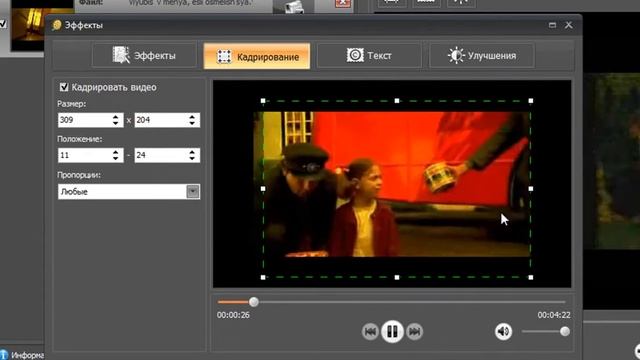Maximize the Эффекты dialog window
This screenshot has width=640, height=360.
[x=552, y=25]
